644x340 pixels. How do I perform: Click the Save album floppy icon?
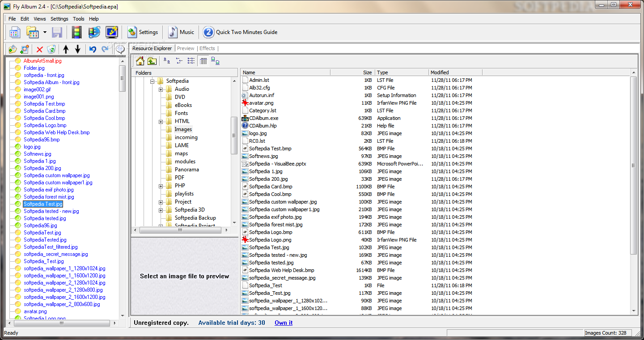(57, 32)
